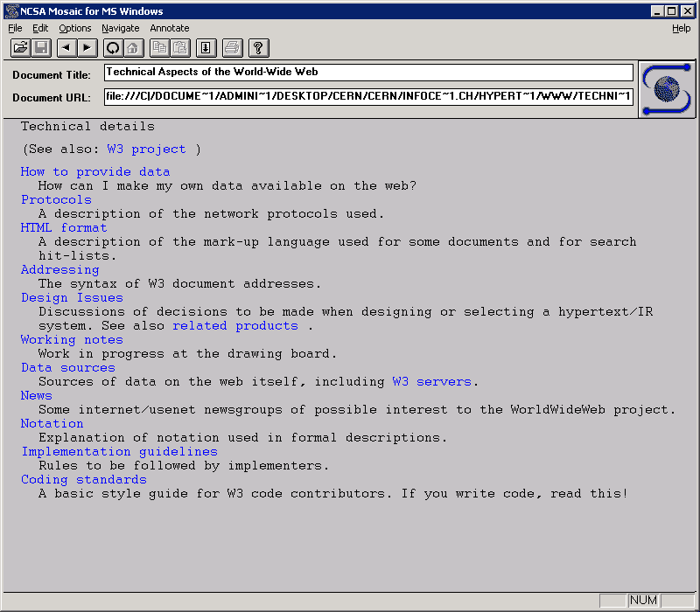Go forward with the right arrow button
This screenshot has width=700, height=612.
coord(87,48)
